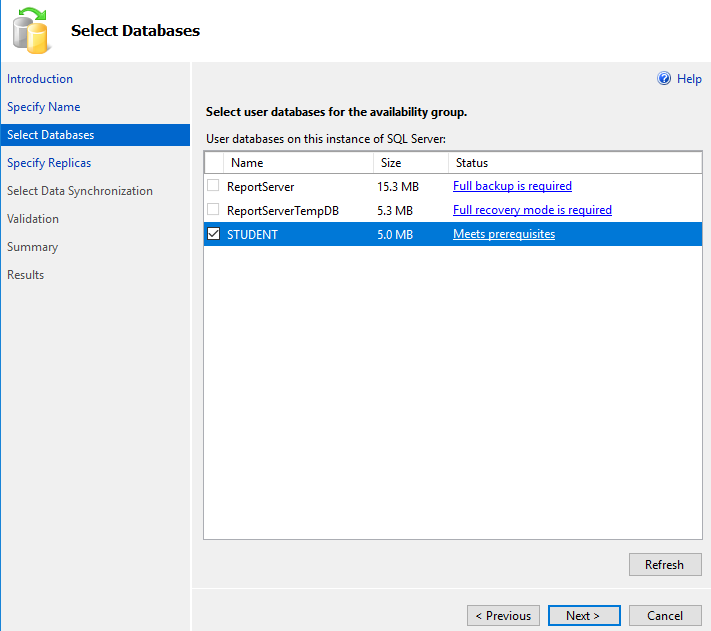Open the 'Full backup is required' link

click(x=512, y=186)
